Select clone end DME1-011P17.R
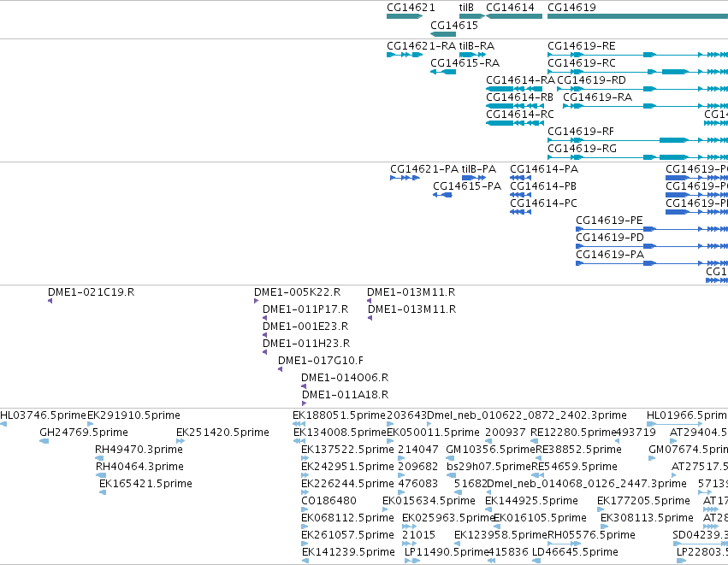This screenshot has height=565, width=728. (x=305, y=309)
